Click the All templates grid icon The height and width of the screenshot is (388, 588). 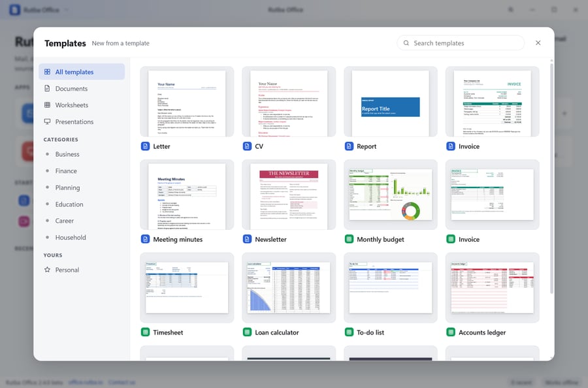pyautogui.click(x=47, y=72)
